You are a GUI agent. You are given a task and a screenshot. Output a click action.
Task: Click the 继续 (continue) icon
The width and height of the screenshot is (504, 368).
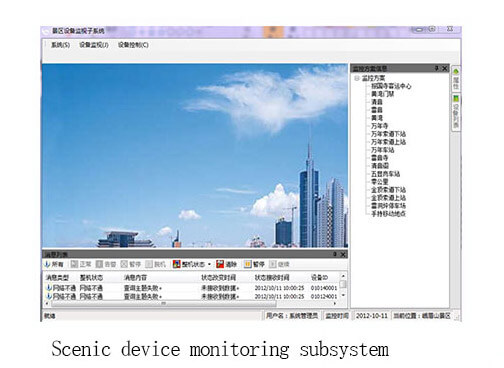click(x=273, y=264)
